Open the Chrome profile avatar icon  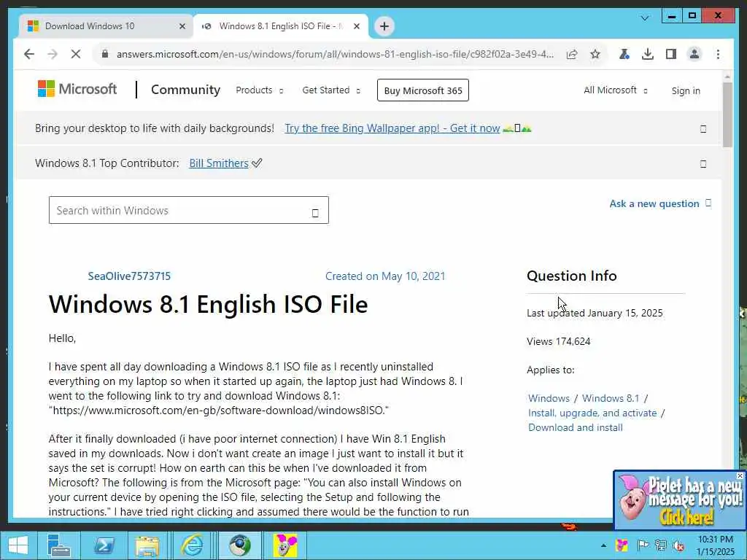(694, 54)
